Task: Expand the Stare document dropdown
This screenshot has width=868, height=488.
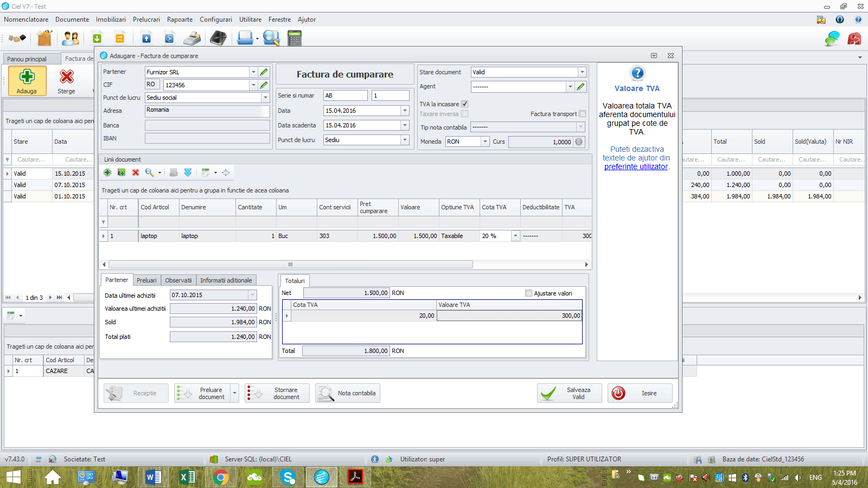Action: (x=582, y=72)
